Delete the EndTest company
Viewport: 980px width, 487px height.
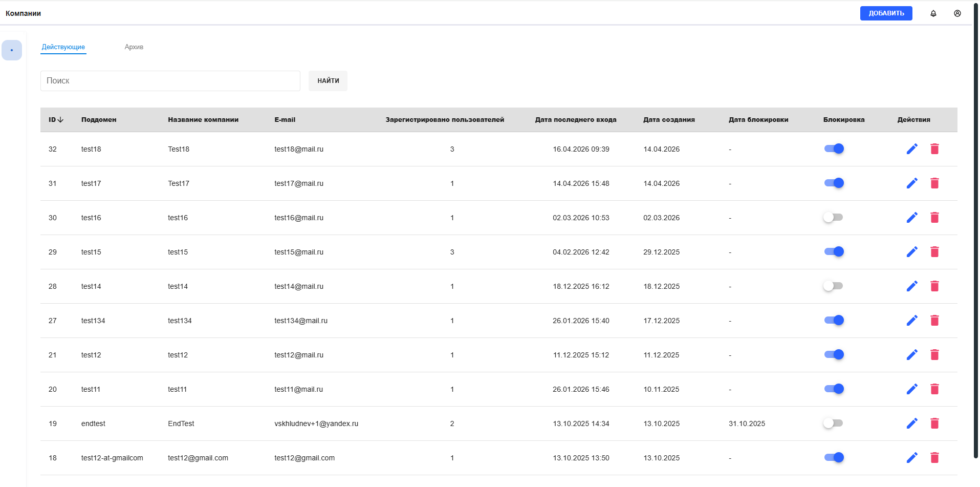[x=934, y=424]
